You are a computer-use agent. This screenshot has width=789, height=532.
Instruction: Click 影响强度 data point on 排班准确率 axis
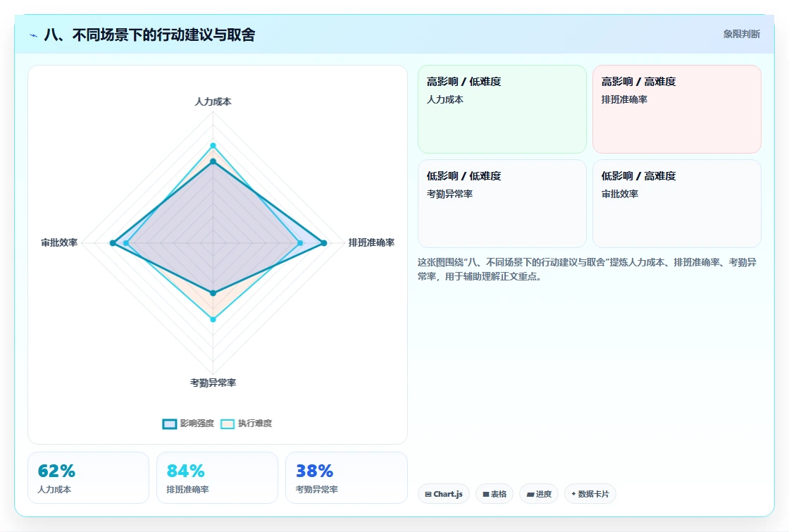click(324, 243)
